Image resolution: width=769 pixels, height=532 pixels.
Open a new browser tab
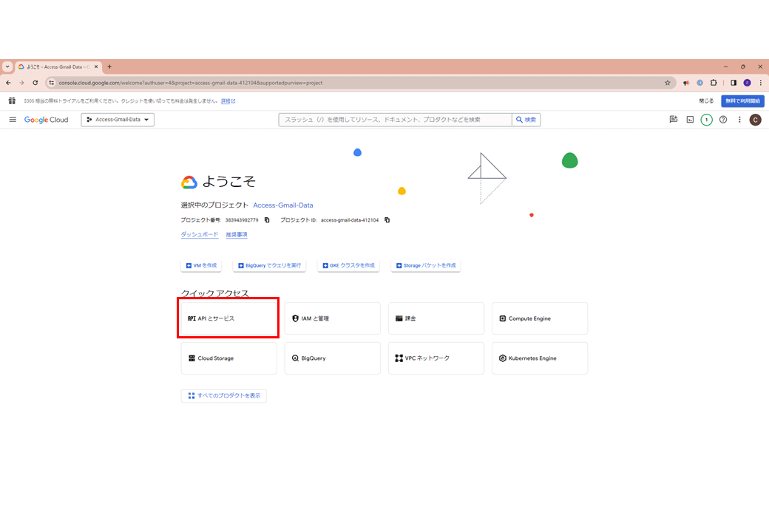109,66
